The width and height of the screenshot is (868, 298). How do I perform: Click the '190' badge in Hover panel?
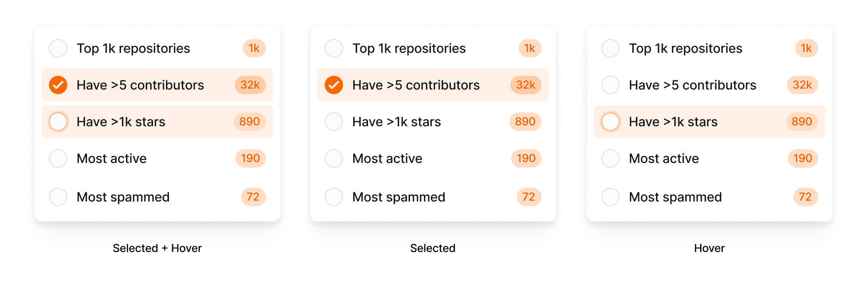coord(802,158)
